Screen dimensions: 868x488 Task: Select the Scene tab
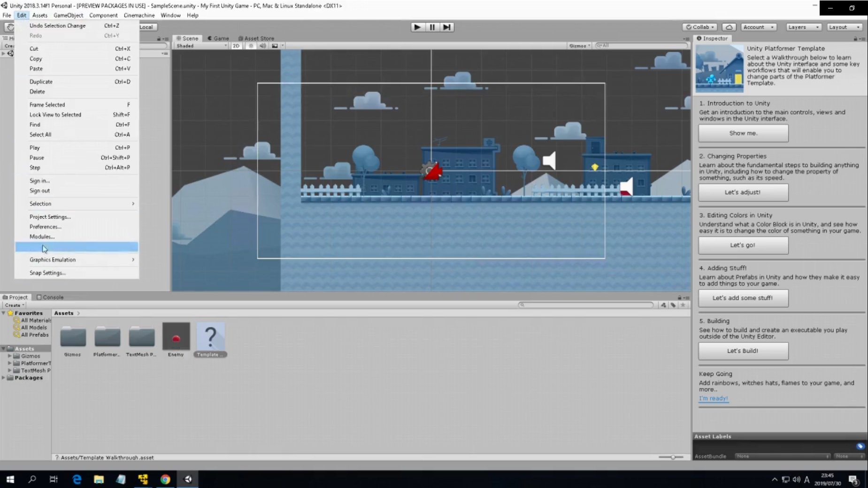coord(187,38)
